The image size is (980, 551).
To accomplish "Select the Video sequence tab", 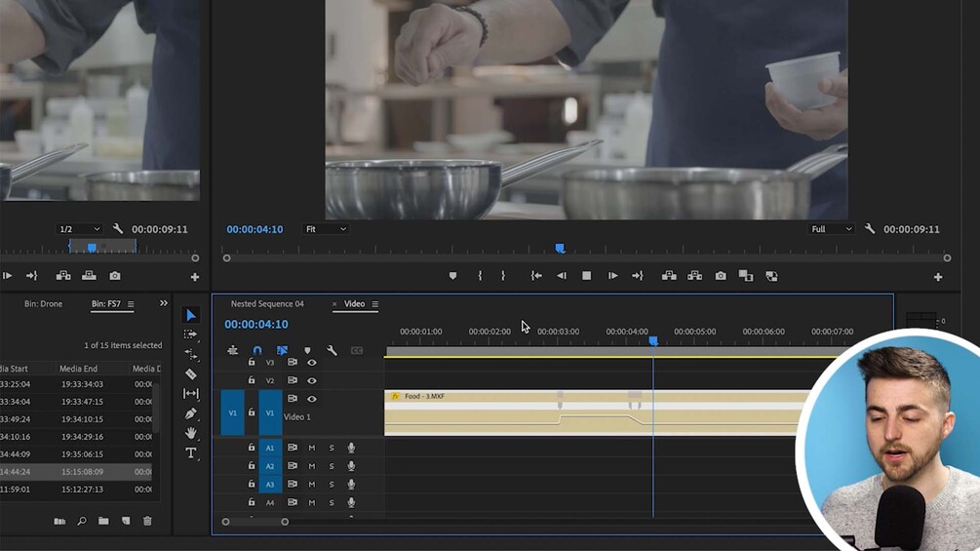I will pyautogui.click(x=354, y=303).
